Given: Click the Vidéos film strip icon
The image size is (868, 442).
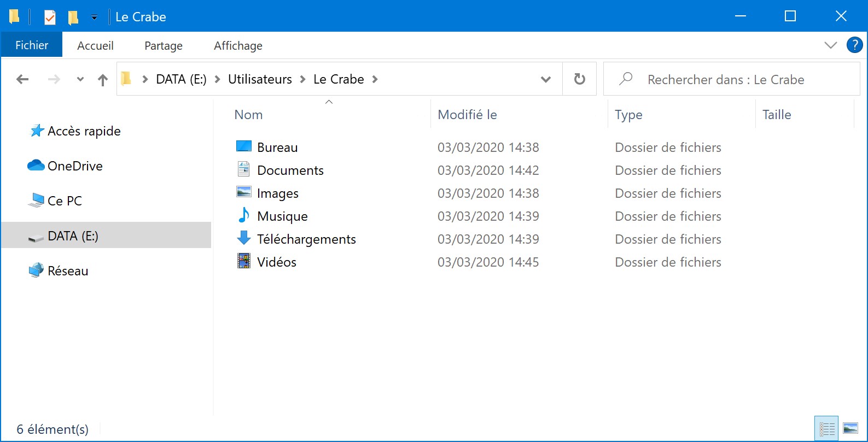Looking at the screenshot, I should 243,261.
